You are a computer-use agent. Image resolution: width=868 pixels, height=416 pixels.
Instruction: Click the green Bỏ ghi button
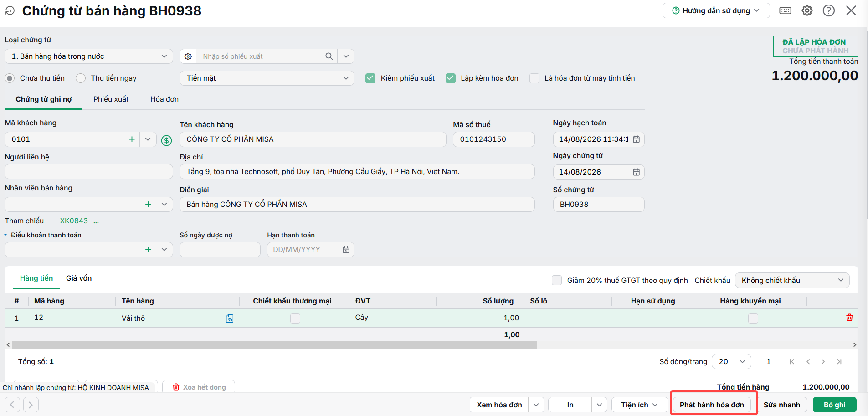coord(835,405)
